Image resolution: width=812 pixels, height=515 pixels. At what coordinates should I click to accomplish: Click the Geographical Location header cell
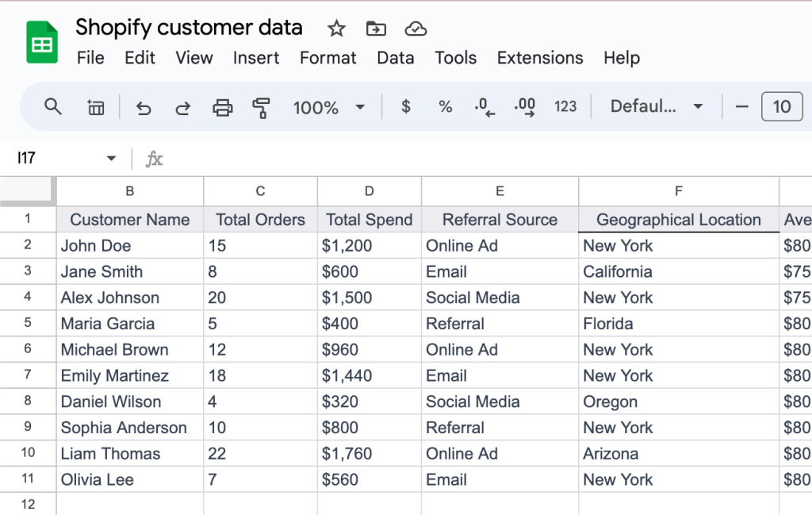(679, 219)
